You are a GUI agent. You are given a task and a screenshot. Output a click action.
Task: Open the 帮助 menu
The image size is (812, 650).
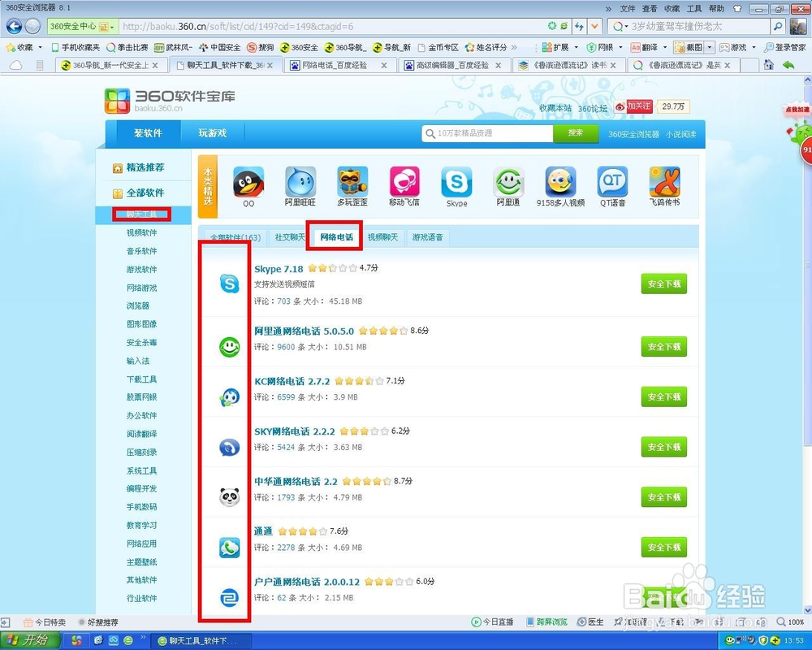pos(716,8)
